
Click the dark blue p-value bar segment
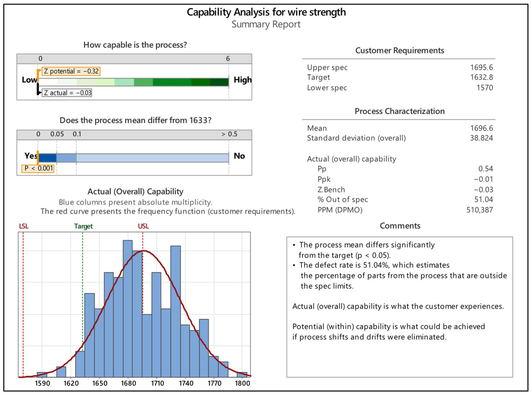(x=47, y=158)
